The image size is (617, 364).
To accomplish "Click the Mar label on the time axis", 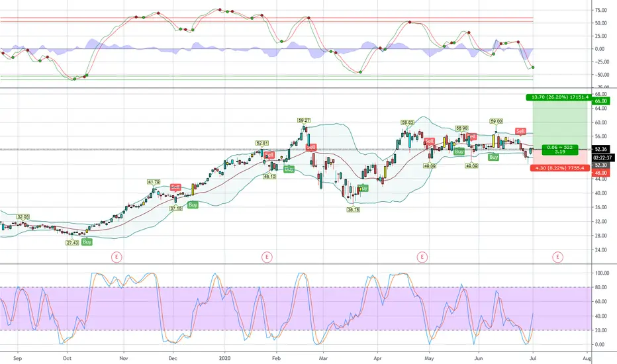I will [324, 358].
